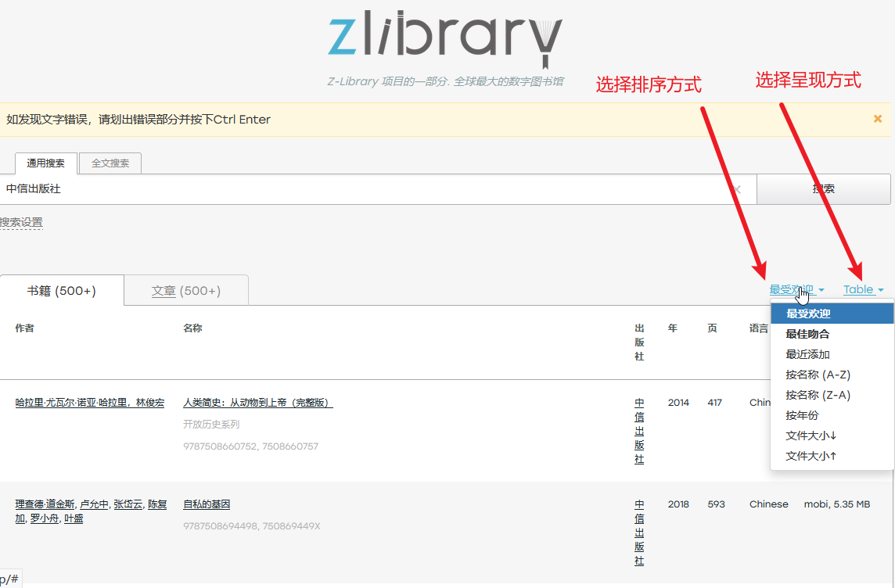
Task: Select 按名称 (Z-A) sorting
Action: (818, 395)
